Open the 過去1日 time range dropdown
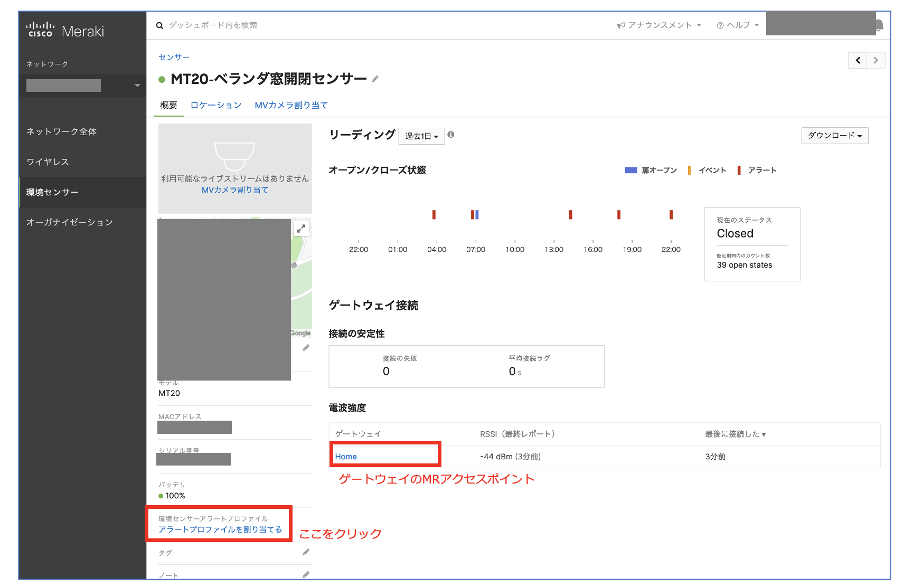 pyautogui.click(x=421, y=136)
